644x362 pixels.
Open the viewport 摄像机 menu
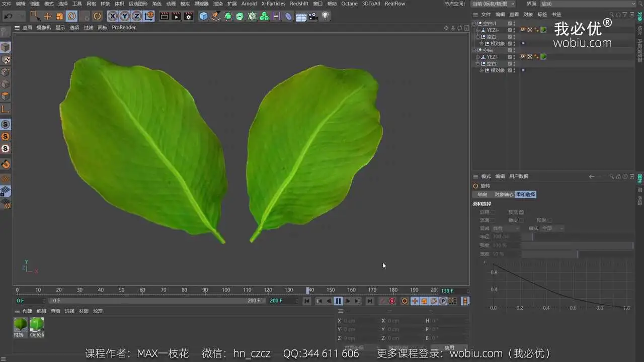pyautogui.click(x=44, y=28)
